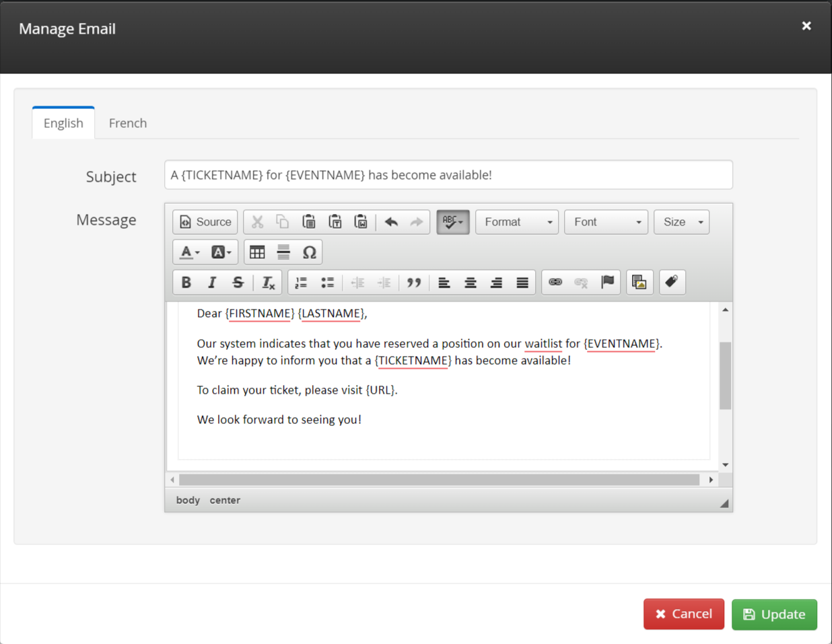The width and height of the screenshot is (832, 644).
Task: Insert a table in the message
Action: point(257,252)
